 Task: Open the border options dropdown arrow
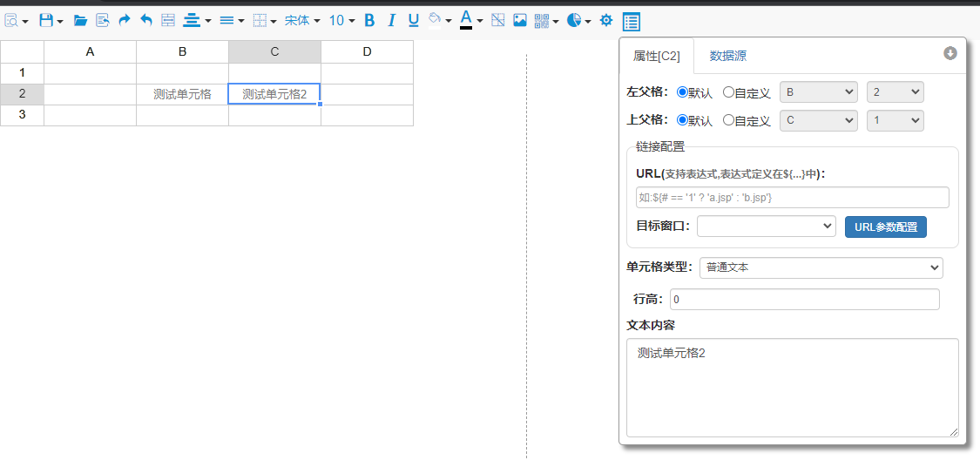pyautogui.click(x=274, y=22)
